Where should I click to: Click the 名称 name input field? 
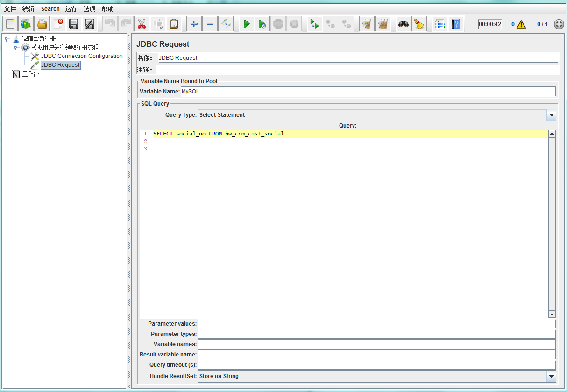357,58
